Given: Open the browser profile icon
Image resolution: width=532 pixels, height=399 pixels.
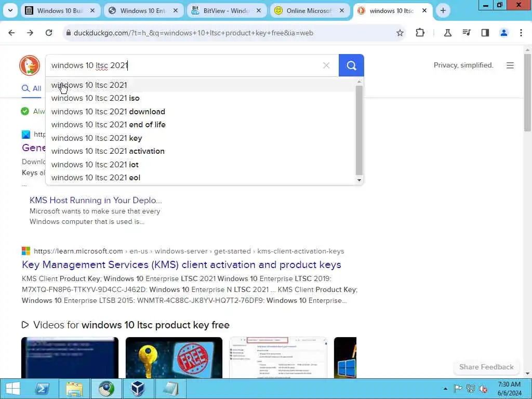Looking at the screenshot, I should 504,33.
